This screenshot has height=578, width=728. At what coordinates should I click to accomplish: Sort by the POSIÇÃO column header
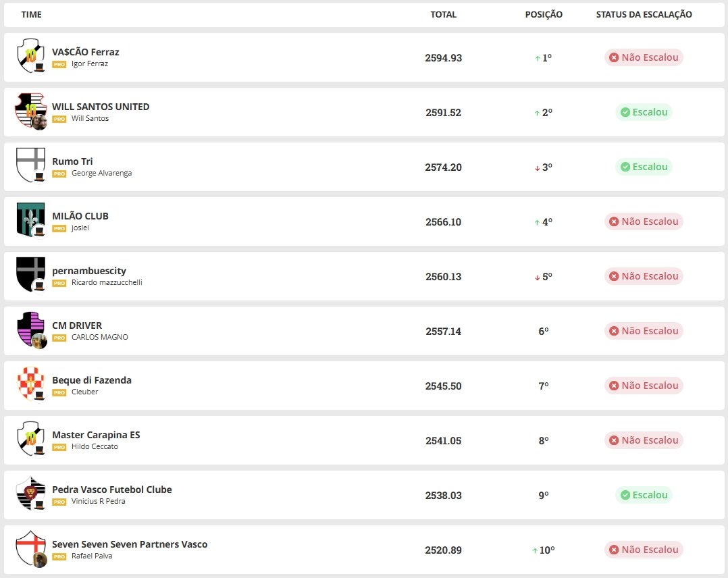point(544,14)
